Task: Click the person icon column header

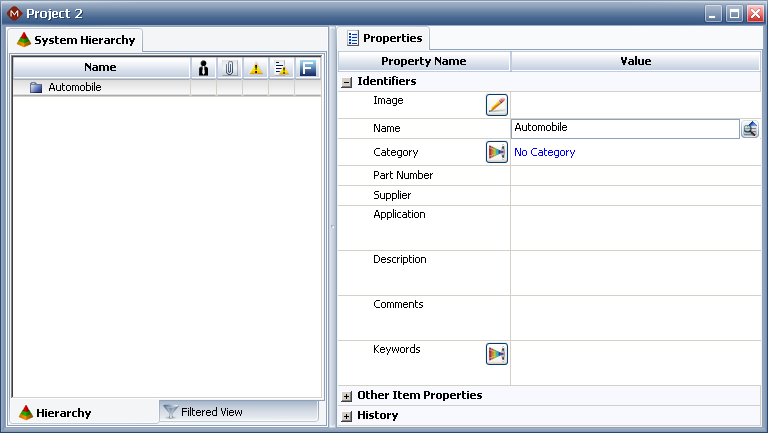Action: pos(204,68)
